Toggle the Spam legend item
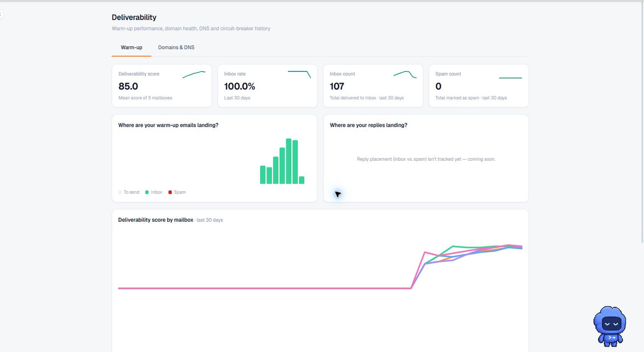 (x=177, y=192)
